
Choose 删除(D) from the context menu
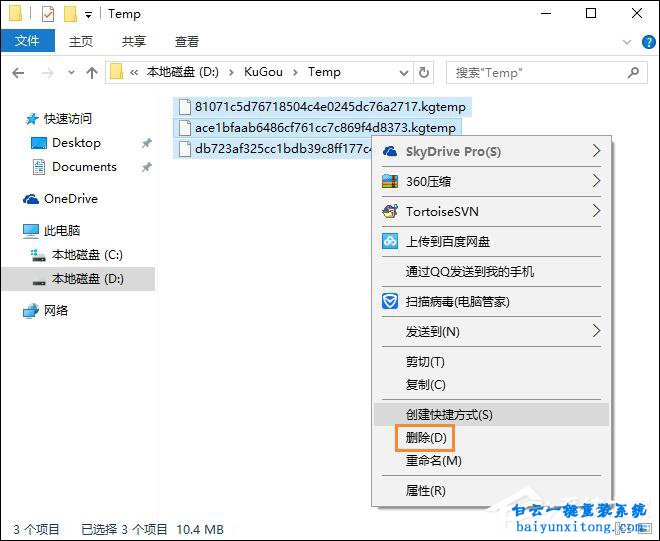click(x=491, y=438)
